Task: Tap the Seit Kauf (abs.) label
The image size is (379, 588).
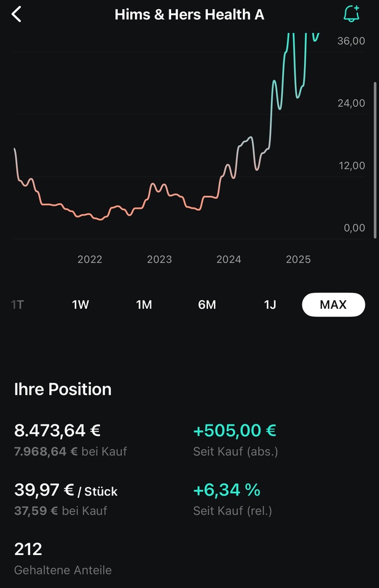Action: (235, 451)
